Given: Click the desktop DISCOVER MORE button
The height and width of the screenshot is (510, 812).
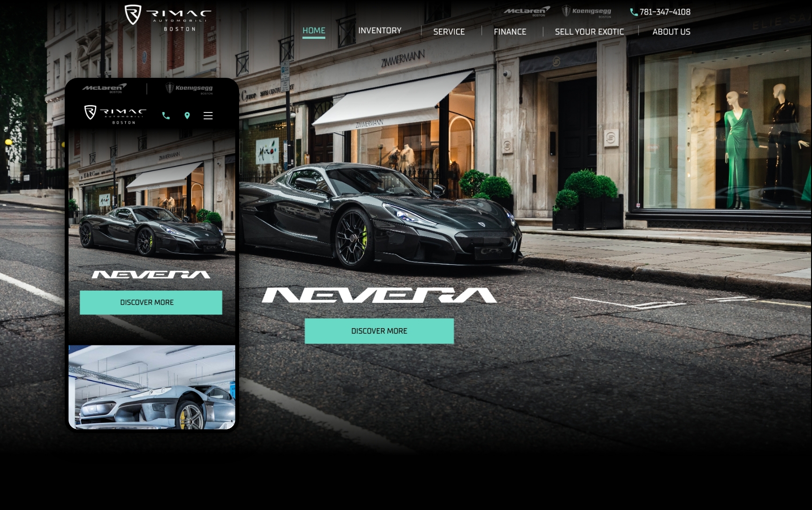Looking at the screenshot, I should (379, 331).
